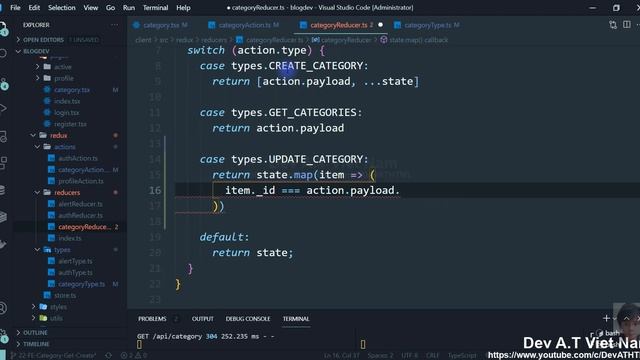Click the split editor right icon
Screen dimensions: 640x360
tap(627, 24)
